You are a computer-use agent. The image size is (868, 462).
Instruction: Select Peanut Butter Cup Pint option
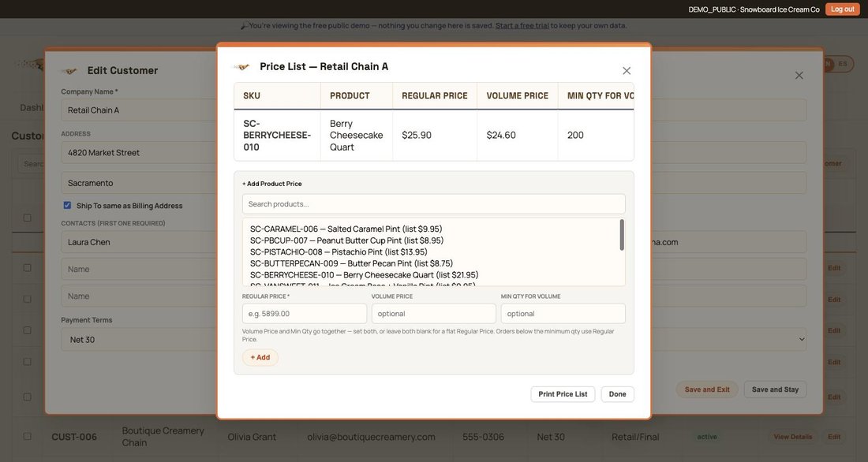tap(346, 240)
